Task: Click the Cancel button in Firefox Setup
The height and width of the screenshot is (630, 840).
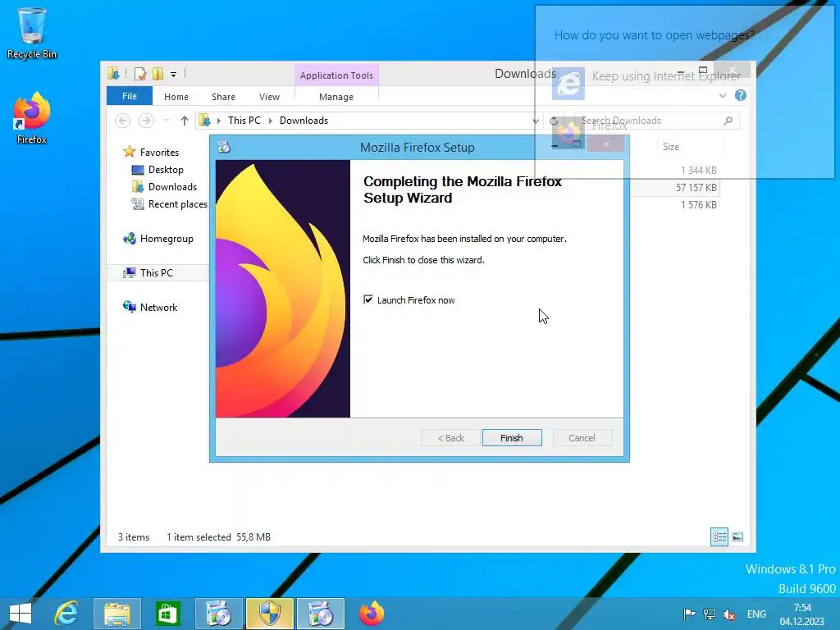Action: pos(582,438)
